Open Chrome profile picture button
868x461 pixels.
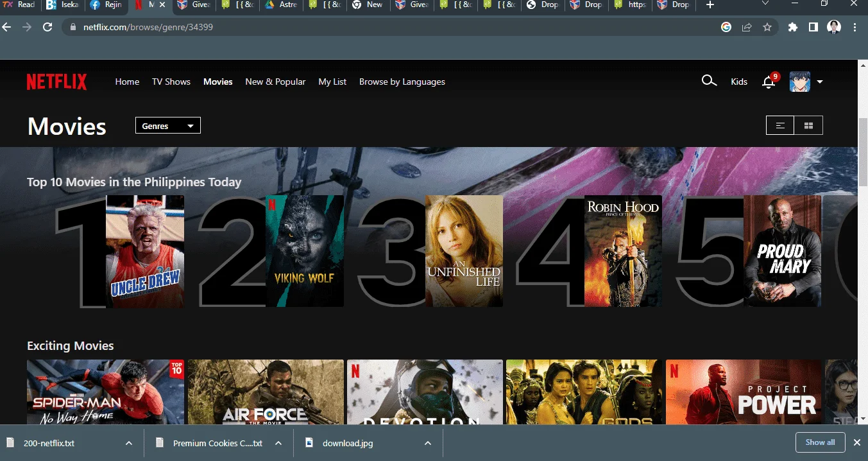click(834, 28)
